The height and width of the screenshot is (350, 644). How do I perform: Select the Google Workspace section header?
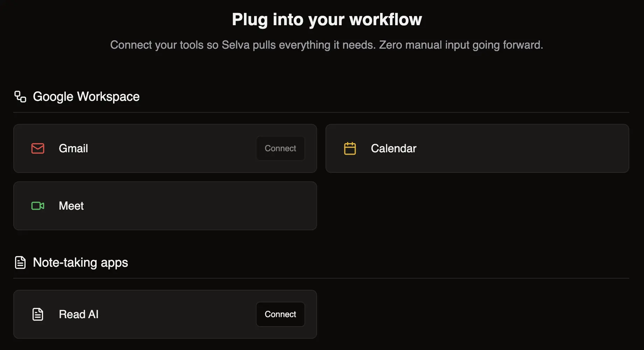click(86, 97)
